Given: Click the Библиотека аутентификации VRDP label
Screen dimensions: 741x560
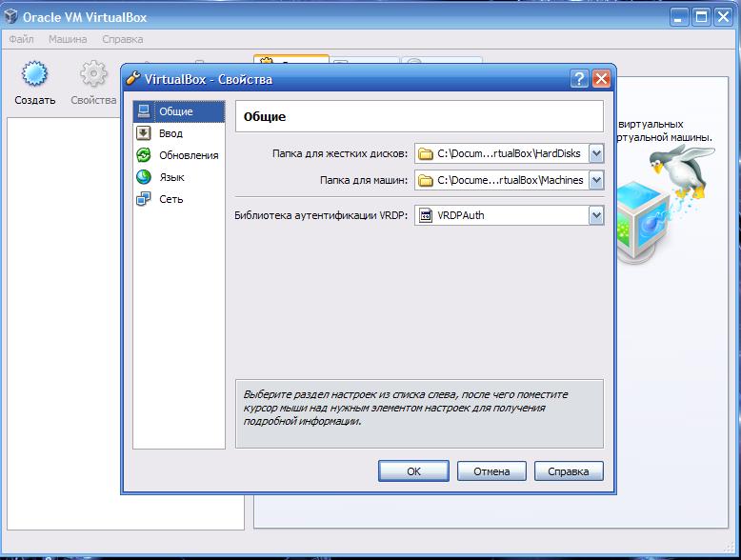Looking at the screenshot, I should pyautogui.click(x=321, y=215).
